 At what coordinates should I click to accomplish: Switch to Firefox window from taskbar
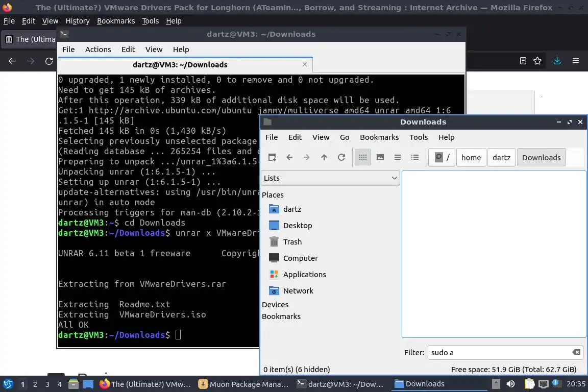(x=146, y=384)
